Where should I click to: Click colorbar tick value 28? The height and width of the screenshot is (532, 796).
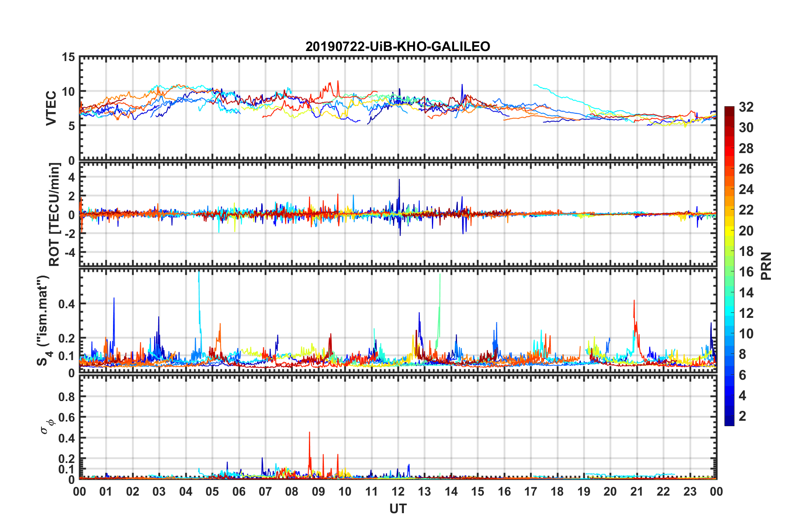[x=746, y=148]
